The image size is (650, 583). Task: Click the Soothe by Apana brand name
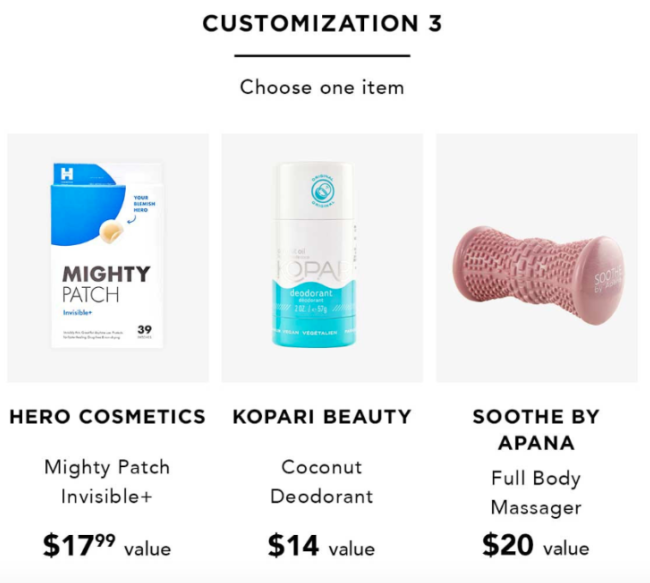point(536,430)
